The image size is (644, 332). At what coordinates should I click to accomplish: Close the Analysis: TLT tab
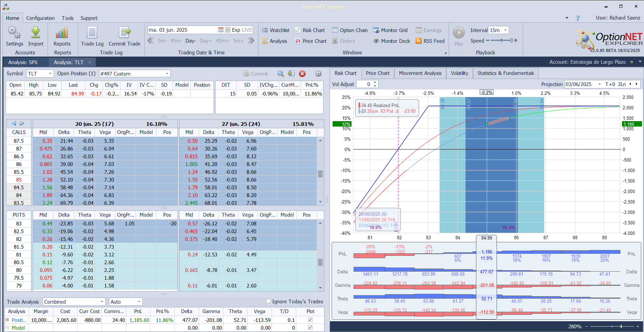[x=90, y=62]
